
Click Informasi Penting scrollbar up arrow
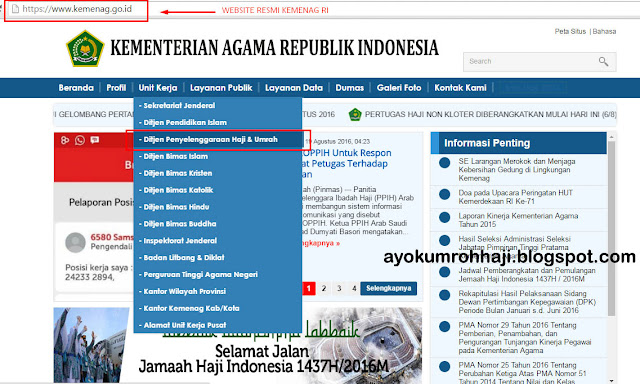click(x=611, y=136)
